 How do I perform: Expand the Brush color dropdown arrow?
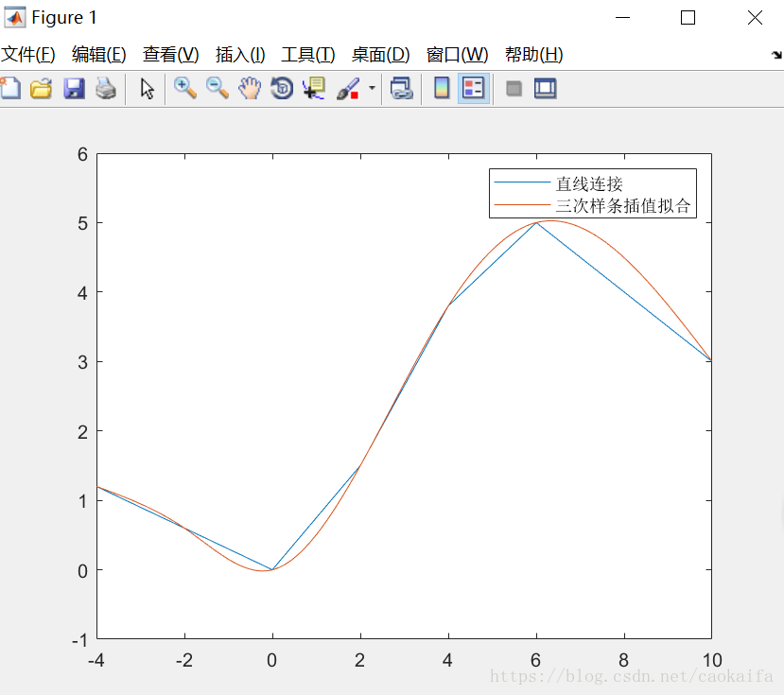372,88
